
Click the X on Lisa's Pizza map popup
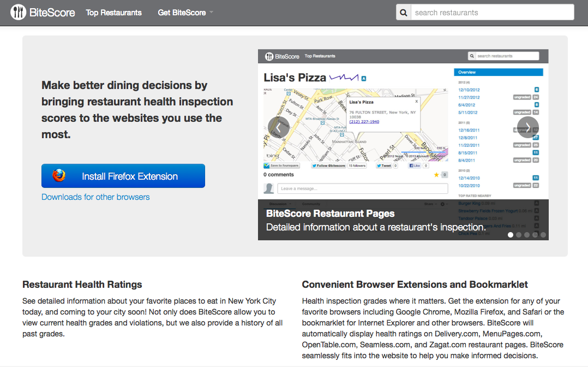[416, 101]
